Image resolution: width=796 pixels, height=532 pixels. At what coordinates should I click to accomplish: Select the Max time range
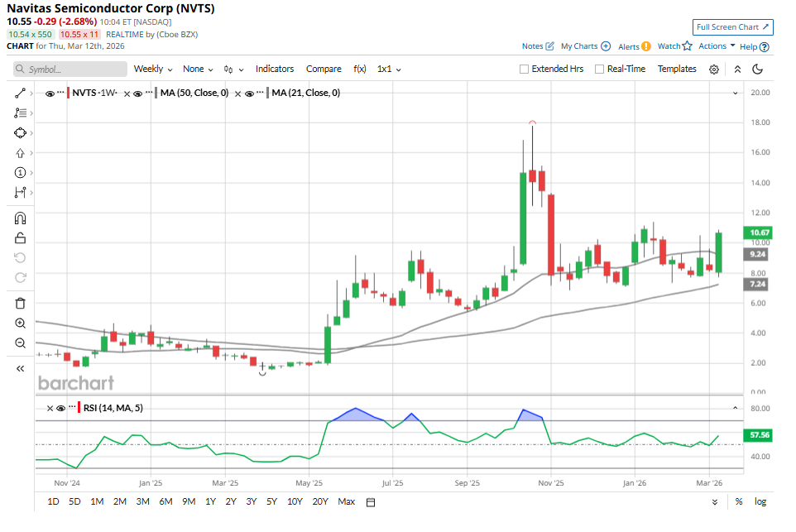pos(346,502)
